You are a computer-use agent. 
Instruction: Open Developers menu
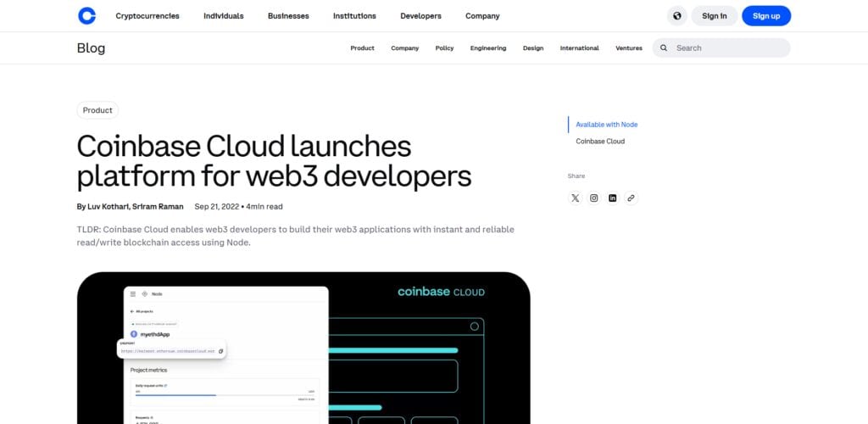(420, 16)
